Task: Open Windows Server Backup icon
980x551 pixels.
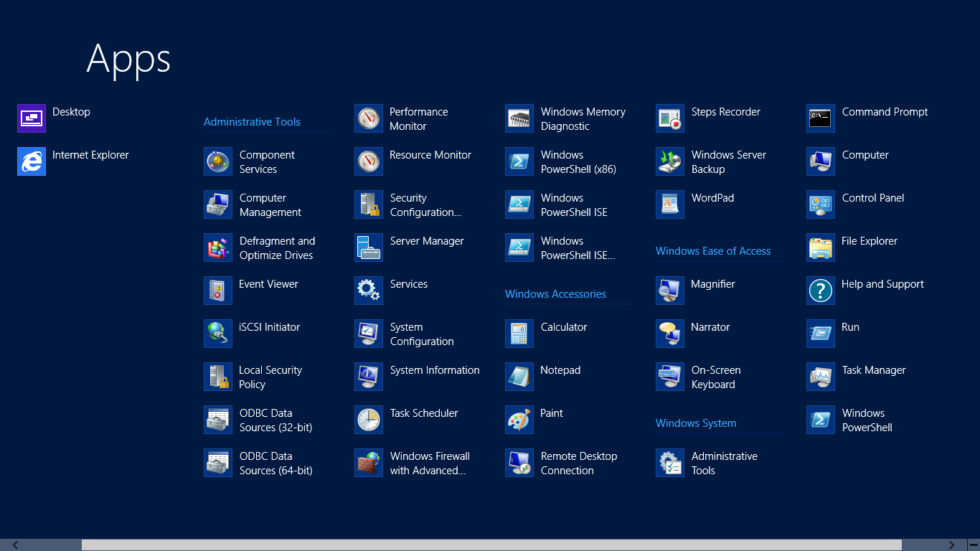Action: point(670,161)
